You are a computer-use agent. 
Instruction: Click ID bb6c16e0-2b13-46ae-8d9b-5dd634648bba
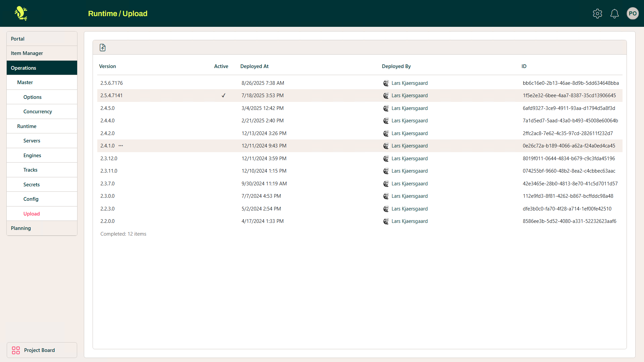[571, 83]
